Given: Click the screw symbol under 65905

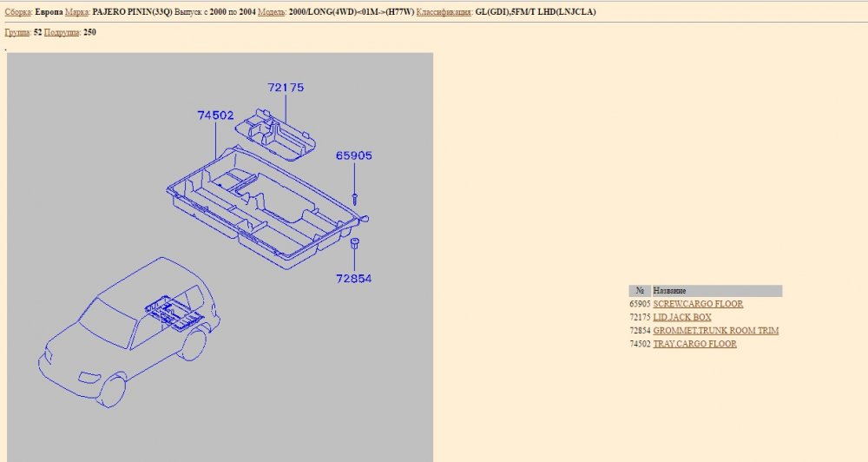Looking at the screenshot, I should [355, 198].
